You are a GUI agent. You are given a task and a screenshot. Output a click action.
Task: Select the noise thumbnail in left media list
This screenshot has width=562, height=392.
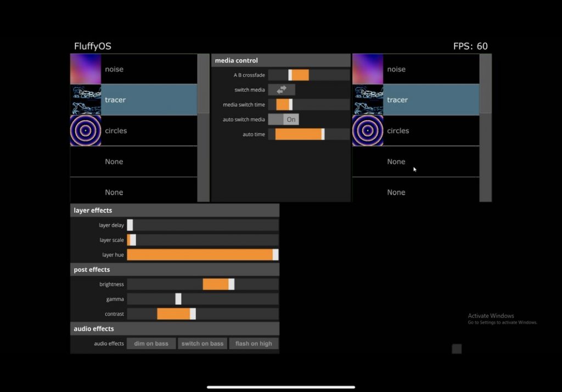tap(86, 69)
